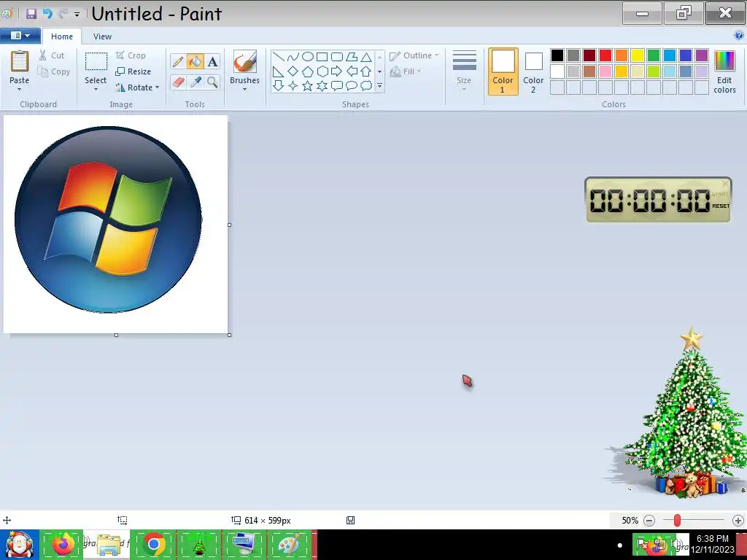The image size is (747, 560).
Task: Select the Eraser tool
Action: coord(178,82)
